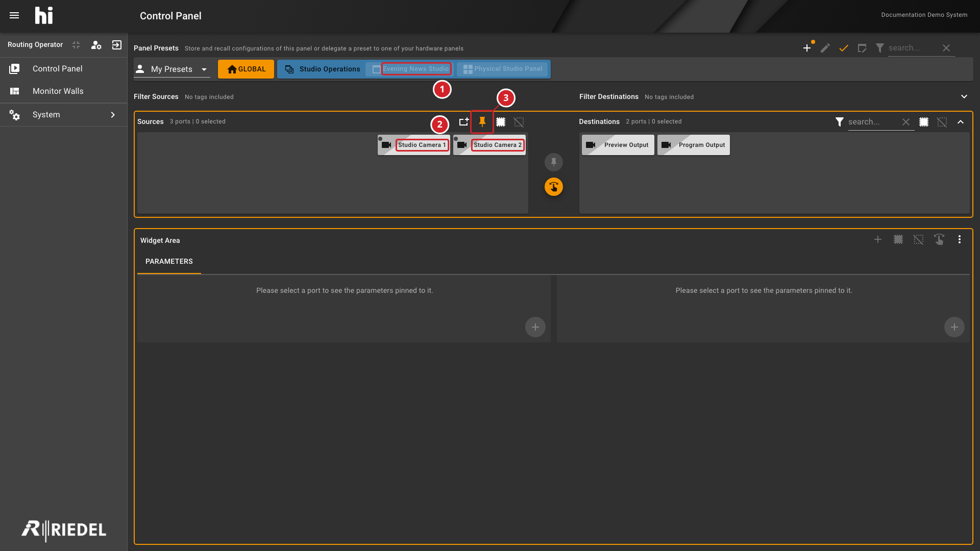Select all destination ports
Viewport: 980px width, 551px height.
(924, 122)
